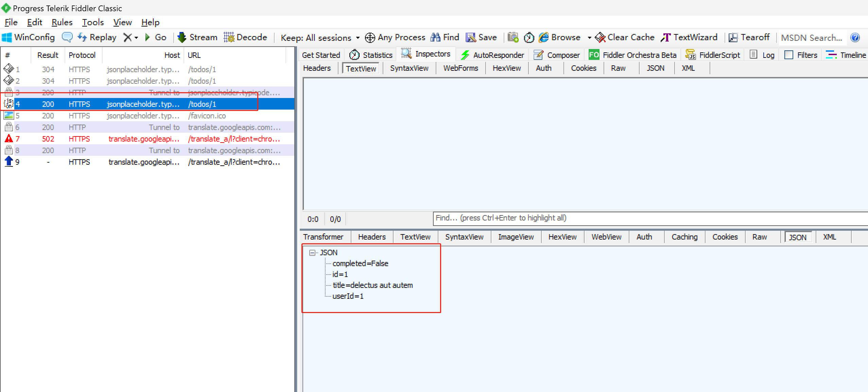Open the View menu
Screen dimensions: 868x392
point(122,22)
